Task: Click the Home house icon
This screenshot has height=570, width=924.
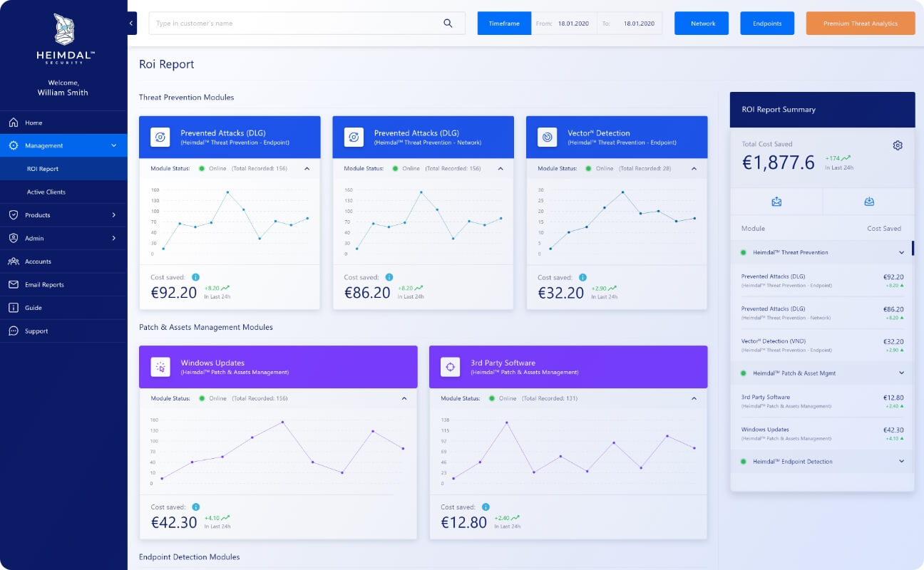Action: pyautogui.click(x=14, y=123)
